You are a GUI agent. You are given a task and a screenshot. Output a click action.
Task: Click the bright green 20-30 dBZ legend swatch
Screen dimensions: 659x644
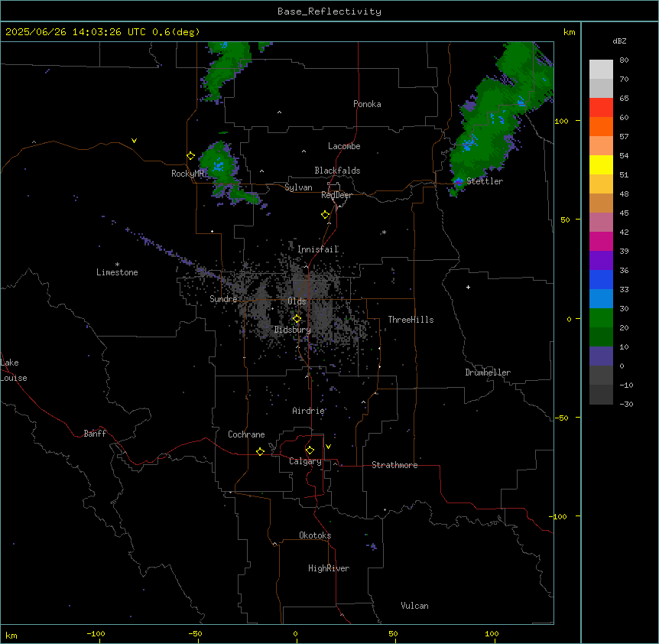pos(601,318)
